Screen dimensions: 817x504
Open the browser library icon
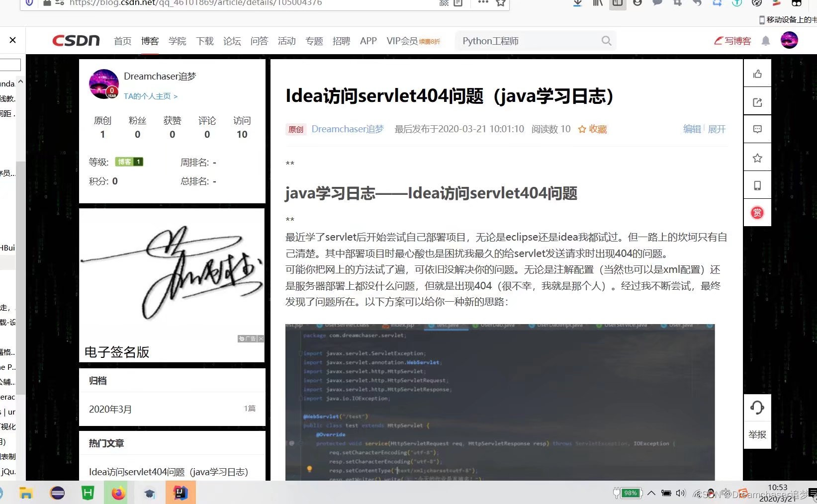pos(598,3)
